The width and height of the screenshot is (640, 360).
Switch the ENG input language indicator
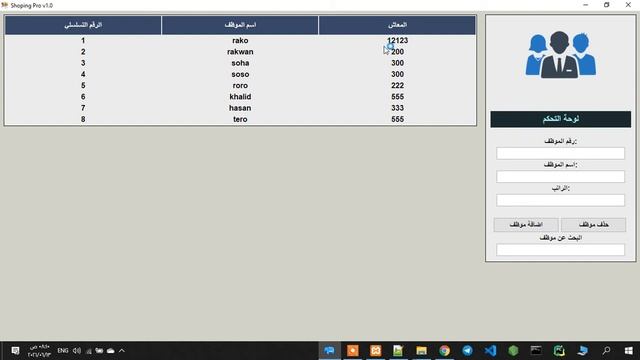(x=62, y=351)
